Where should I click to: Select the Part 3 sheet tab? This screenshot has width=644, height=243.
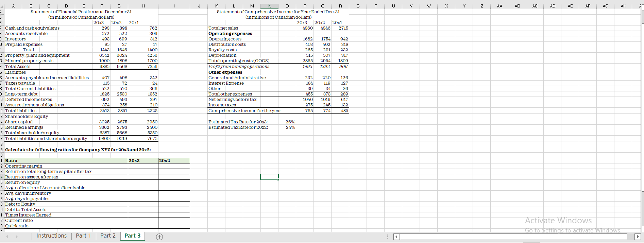(x=132, y=236)
